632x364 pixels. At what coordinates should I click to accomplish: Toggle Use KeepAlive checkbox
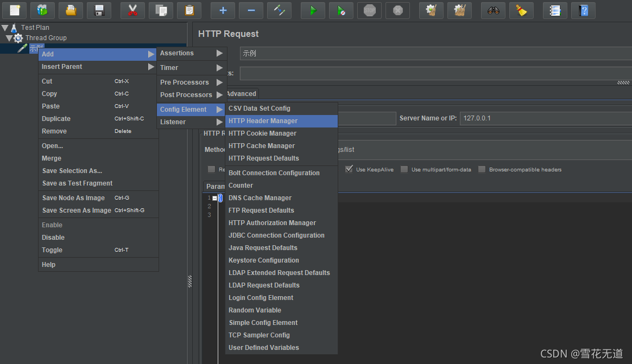pos(349,169)
